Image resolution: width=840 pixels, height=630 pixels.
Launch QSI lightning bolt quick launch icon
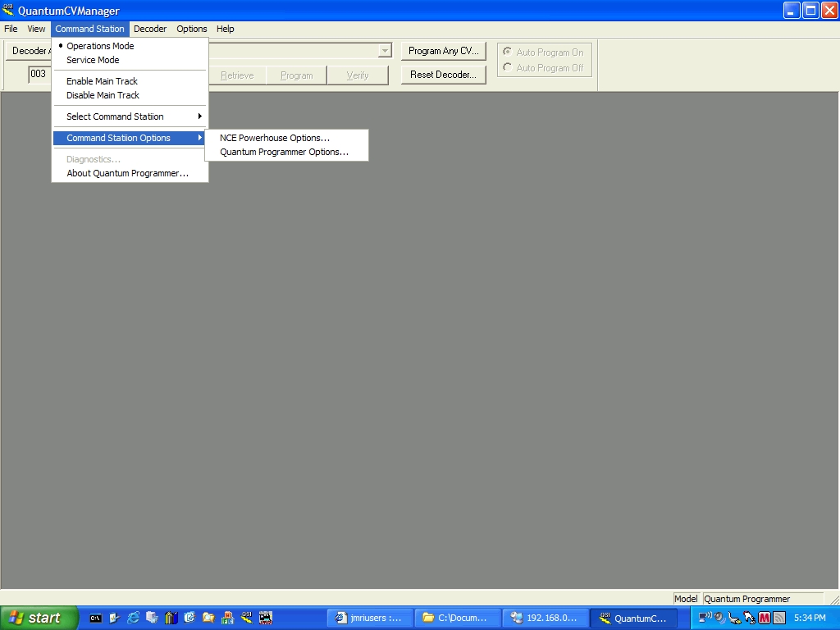pyautogui.click(x=246, y=619)
